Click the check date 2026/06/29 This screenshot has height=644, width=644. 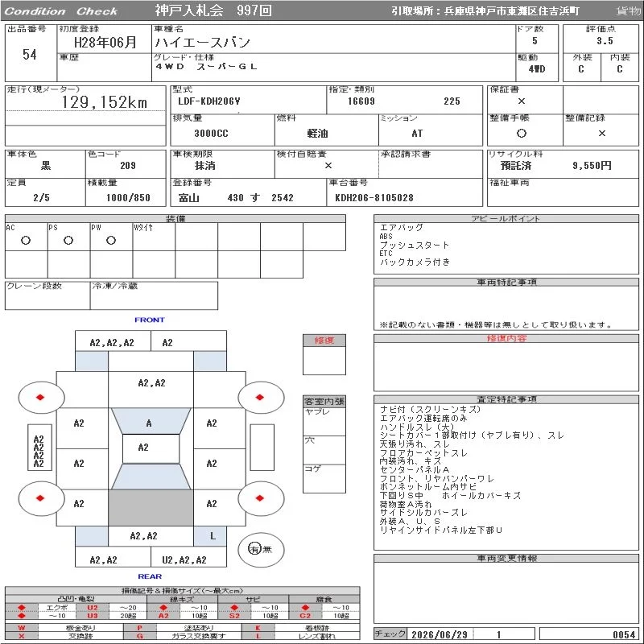coord(440,634)
